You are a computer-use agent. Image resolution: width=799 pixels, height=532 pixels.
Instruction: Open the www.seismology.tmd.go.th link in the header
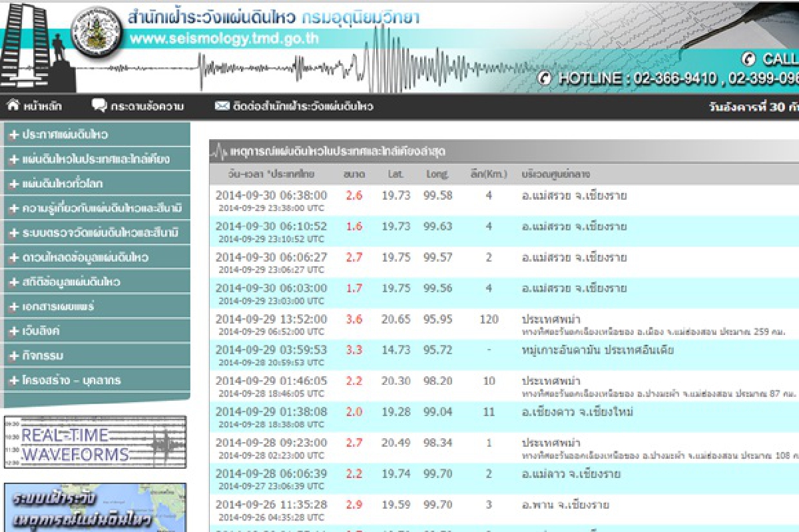tap(224, 39)
